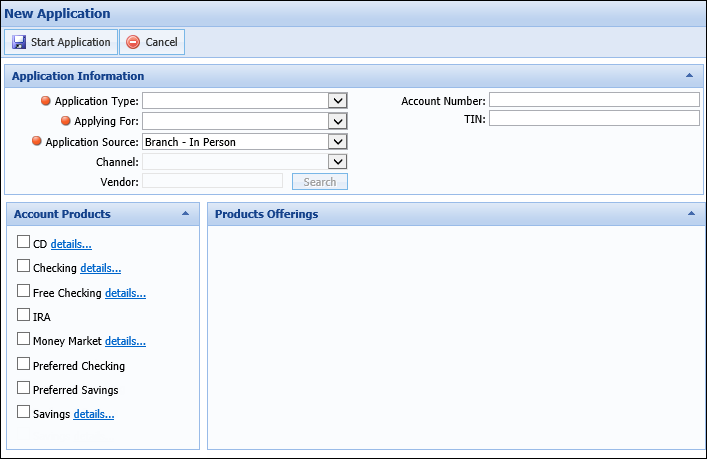The width and height of the screenshot is (707, 459).
Task: Click the red dot beside Applying For
Action: [65, 120]
